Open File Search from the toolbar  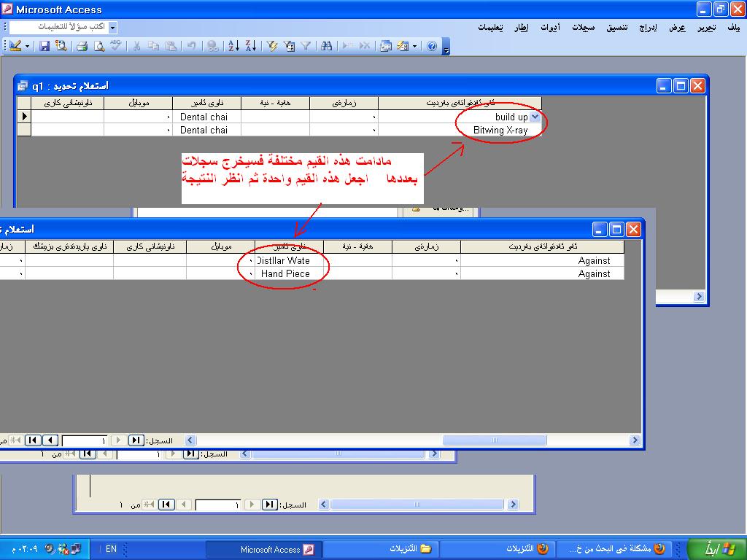pyautogui.click(x=61, y=46)
